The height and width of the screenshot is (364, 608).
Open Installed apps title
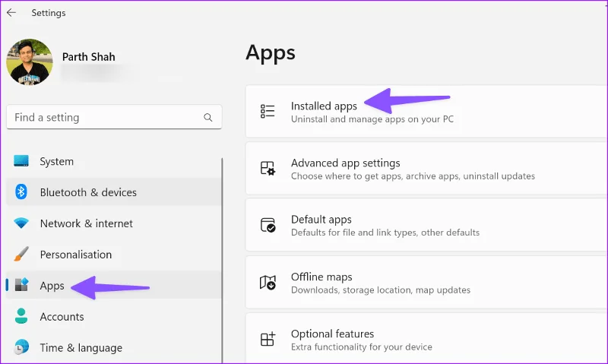pyautogui.click(x=325, y=106)
